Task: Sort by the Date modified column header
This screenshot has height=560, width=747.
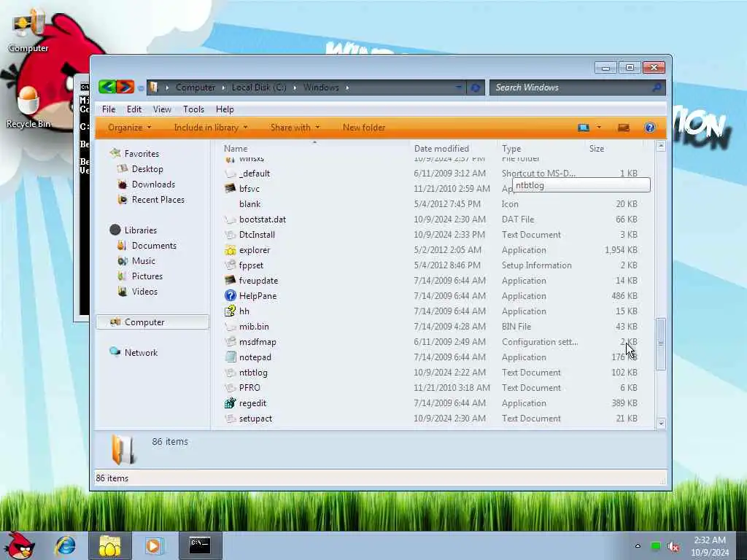Action: pos(452,148)
